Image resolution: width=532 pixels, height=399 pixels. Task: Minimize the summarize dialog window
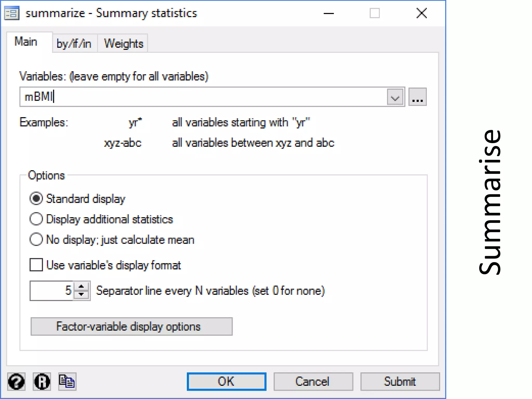[329, 13]
